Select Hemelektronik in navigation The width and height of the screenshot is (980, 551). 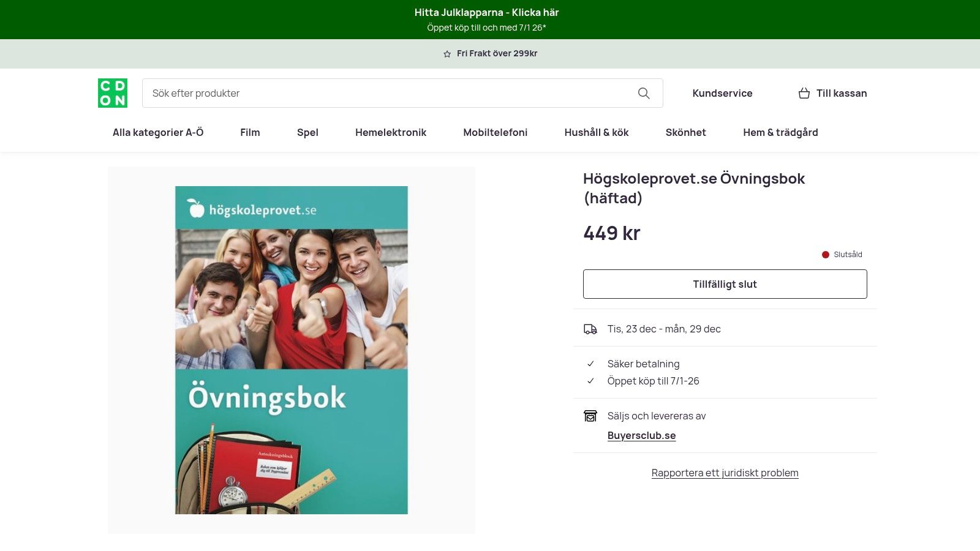[x=391, y=132]
